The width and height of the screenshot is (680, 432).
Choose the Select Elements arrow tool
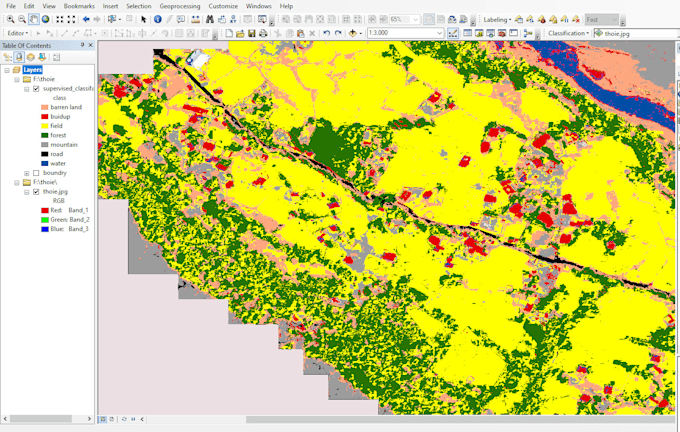[144, 19]
